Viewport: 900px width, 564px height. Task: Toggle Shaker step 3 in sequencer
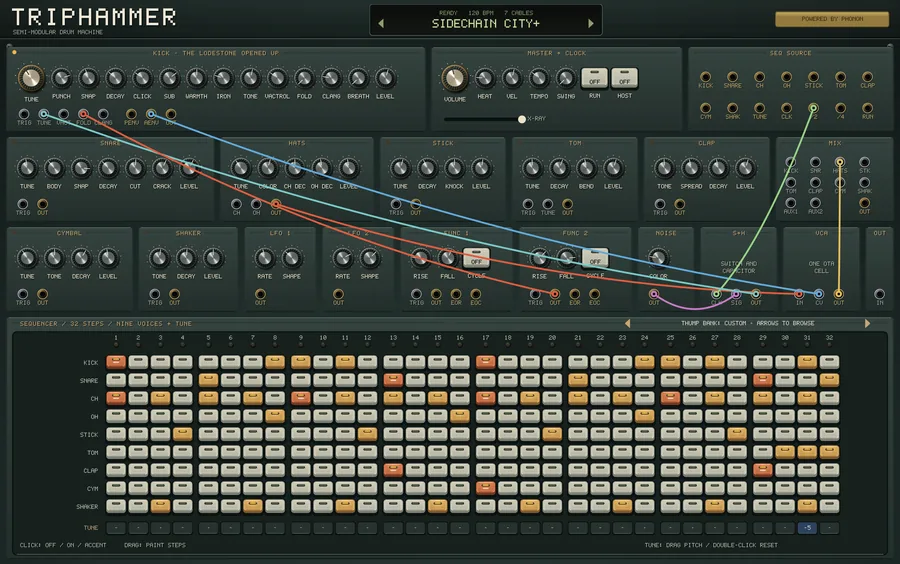pos(160,506)
